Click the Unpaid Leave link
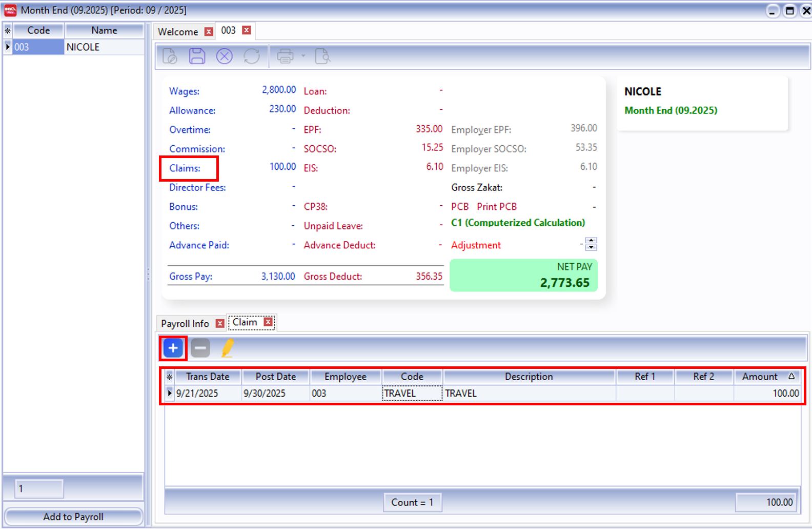The image size is (812, 529). [333, 226]
